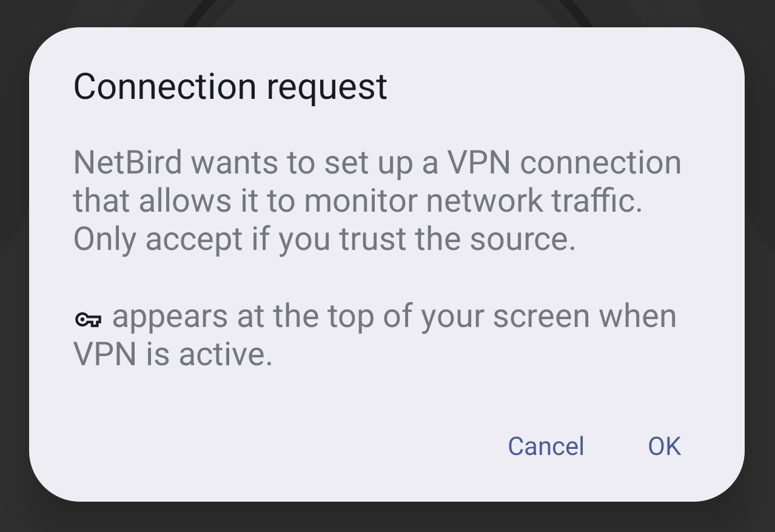Click the key glyph before 'appears at the top'
The width and height of the screenshot is (775, 532).
click(x=89, y=318)
